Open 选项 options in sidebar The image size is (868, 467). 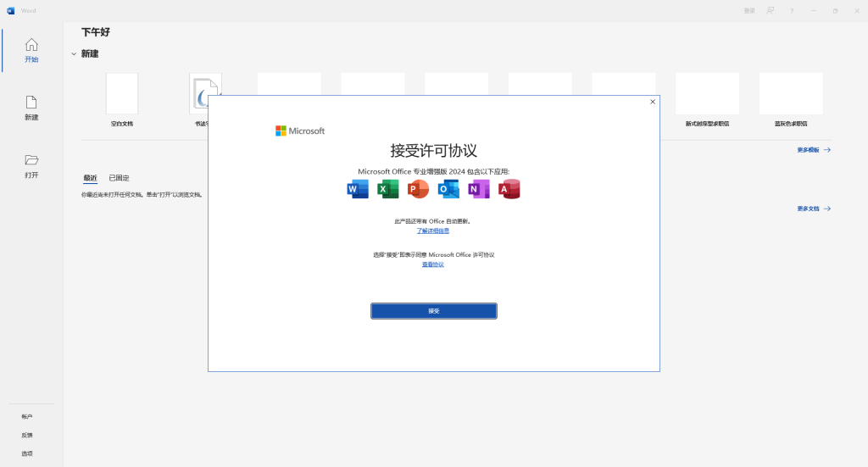click(27, 453)
